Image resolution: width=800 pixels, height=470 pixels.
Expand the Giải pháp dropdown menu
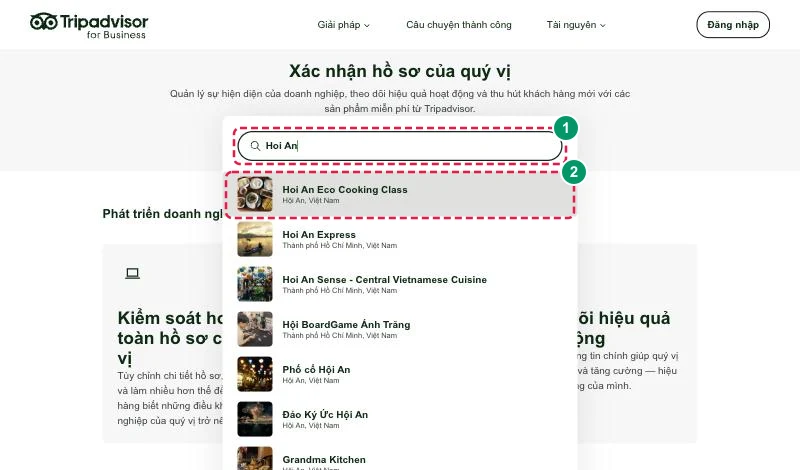click(343, 25)
